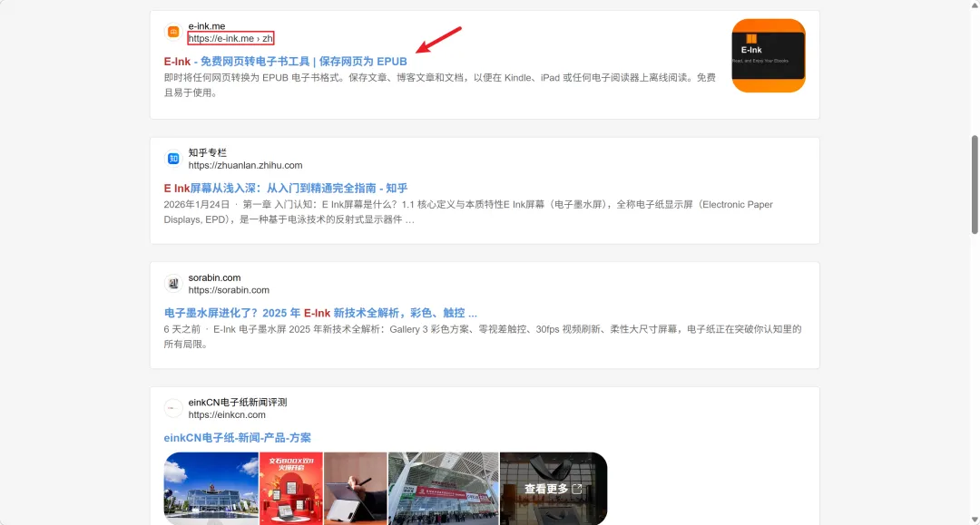Open the exhibition hall thumbnail

(444, 488)
